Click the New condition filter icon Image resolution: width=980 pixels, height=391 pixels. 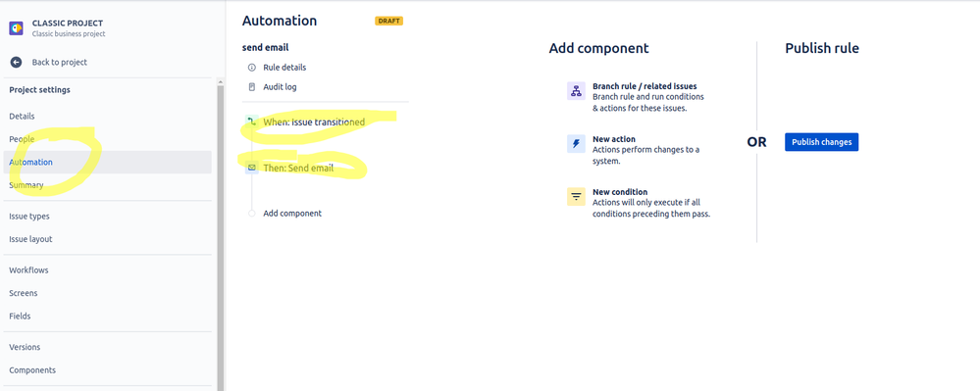576,196
